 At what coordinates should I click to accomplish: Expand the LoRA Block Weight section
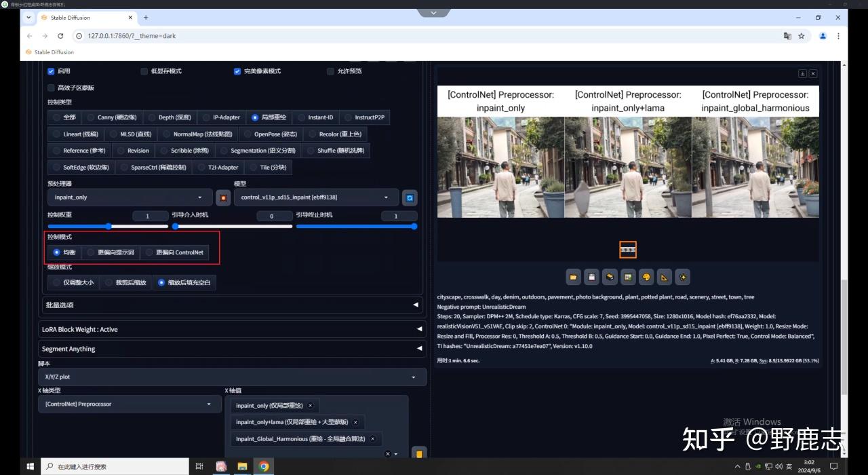pyautogui.click(x=232, y=329)
